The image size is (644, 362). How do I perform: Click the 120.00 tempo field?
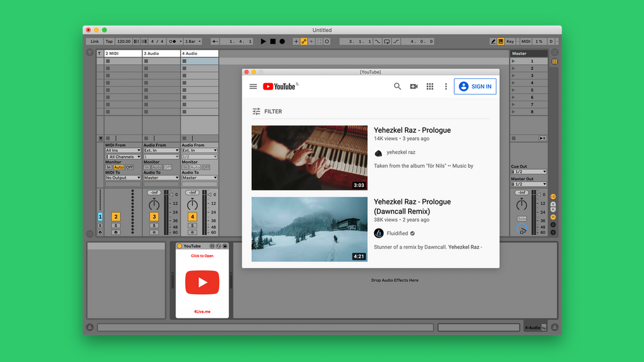tap(124, 42)
